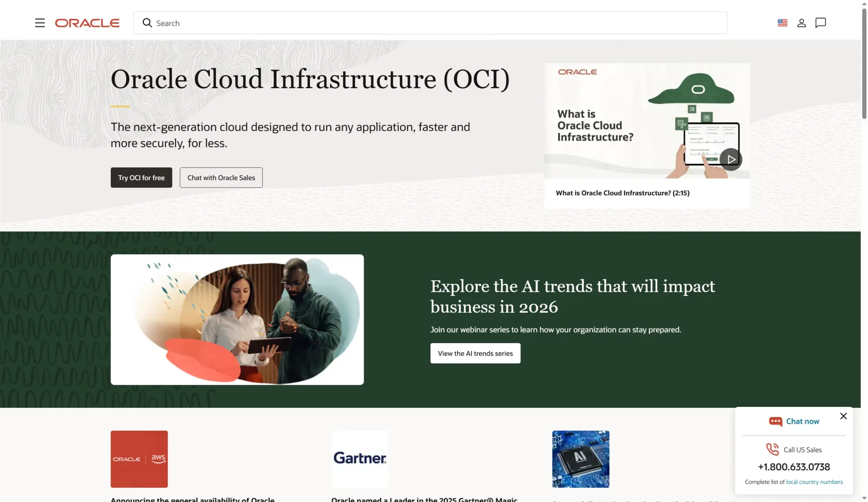
Task: Close the Chat now popup
Action: click(843, 416)
